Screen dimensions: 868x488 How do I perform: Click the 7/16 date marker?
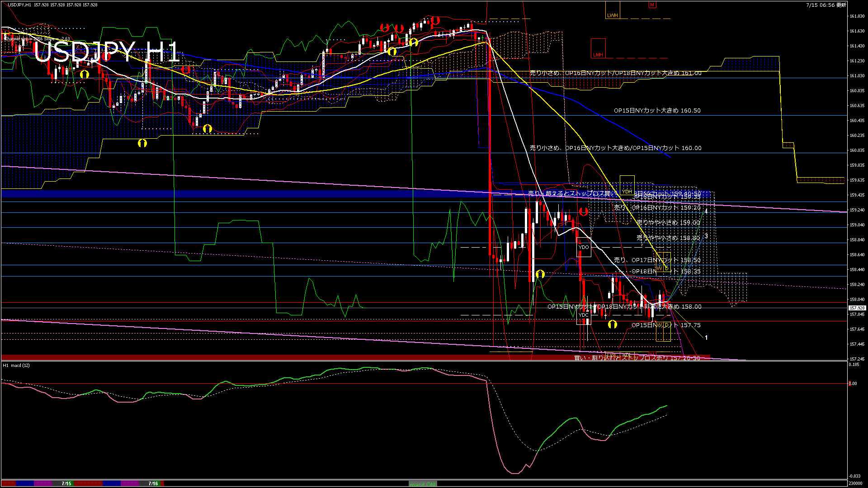click(x=153, y=483)
